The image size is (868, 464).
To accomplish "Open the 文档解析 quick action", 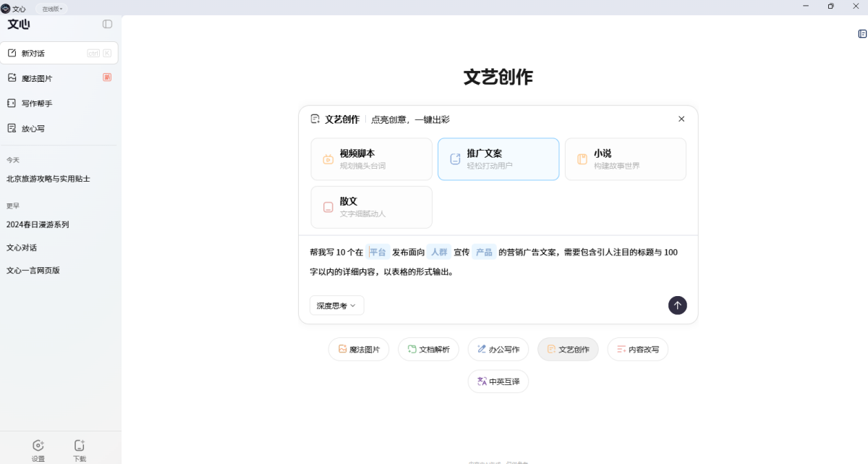I will pyautogui.click(x=428, y=349).
